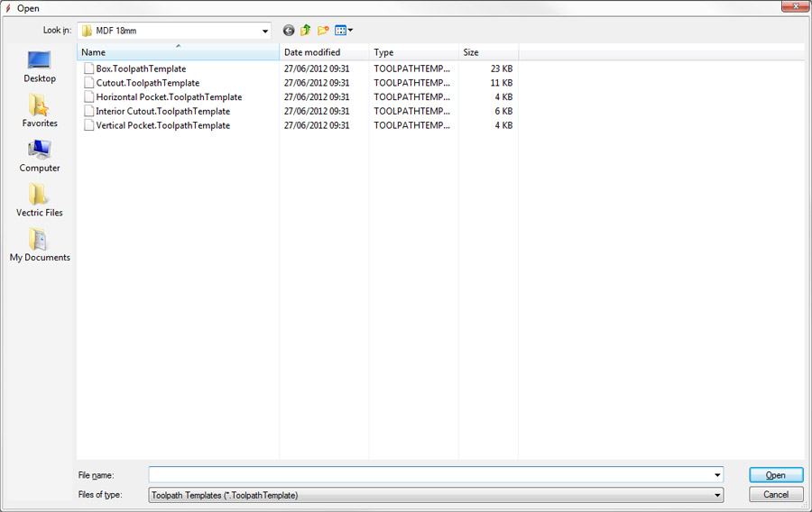The height and width of the screenshot is (512, 812).
Task: Click the folder icon in Look in box
Action: (87, 31)
